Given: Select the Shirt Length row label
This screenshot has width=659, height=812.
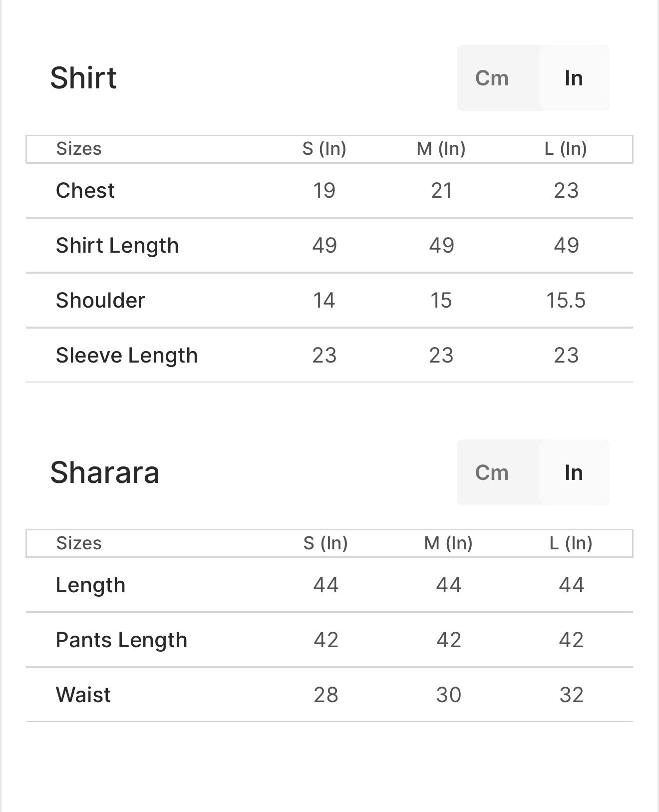Looking at the screenshot, I should click(117, 246).
